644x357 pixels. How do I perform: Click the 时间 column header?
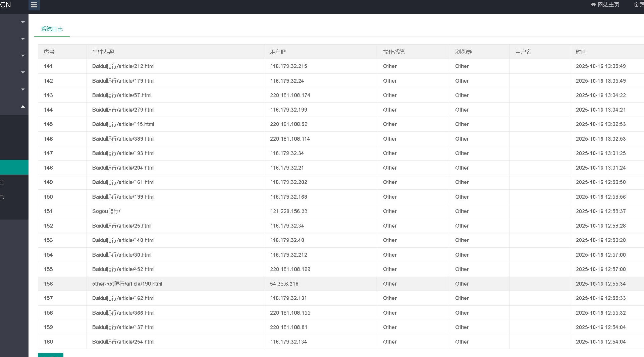[x=581, y=52]
